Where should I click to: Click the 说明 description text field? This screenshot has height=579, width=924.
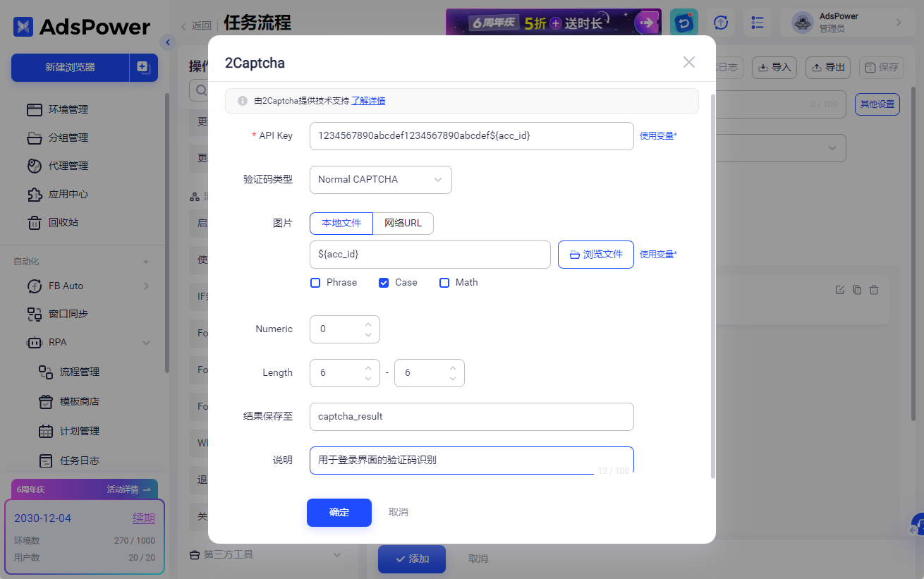pos(471,460)
